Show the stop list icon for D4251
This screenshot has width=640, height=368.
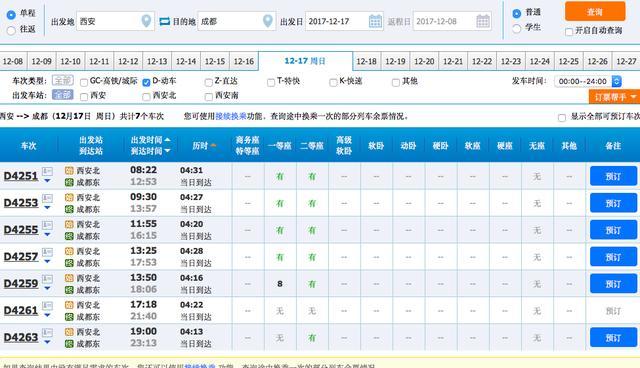pyautogui.click(x=47, y=171)
